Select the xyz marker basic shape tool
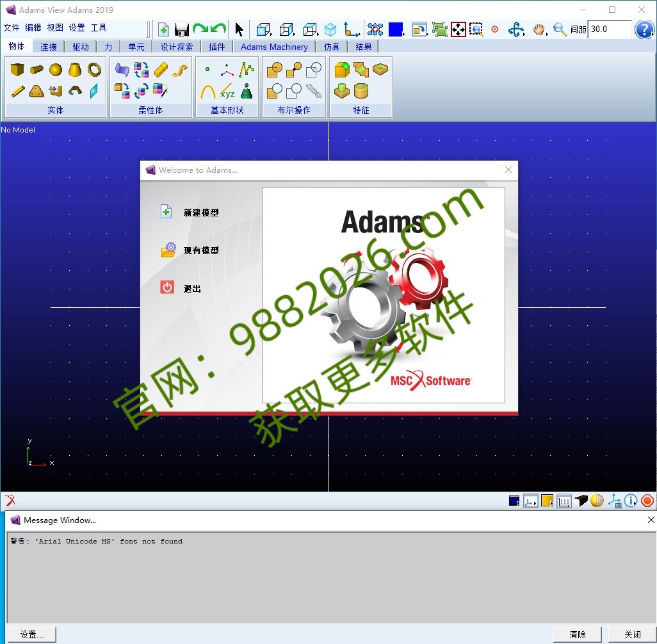Viewport: 657px width, 644px height. click(x=227, y=92)
